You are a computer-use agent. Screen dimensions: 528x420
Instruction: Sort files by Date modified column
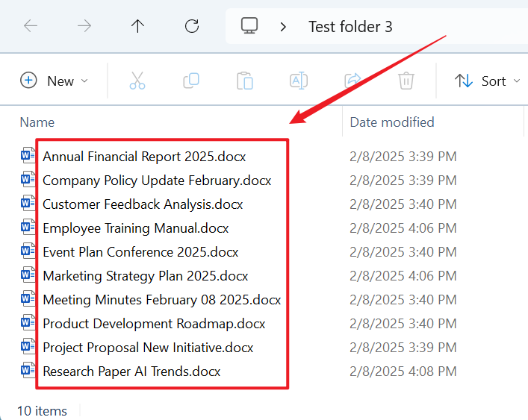(392, 122)
